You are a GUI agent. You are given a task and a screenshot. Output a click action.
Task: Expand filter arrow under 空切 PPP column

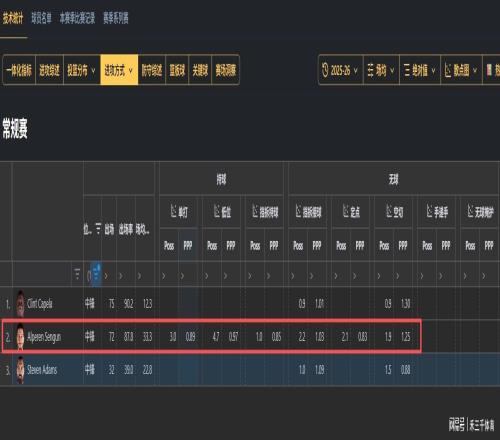398,276
